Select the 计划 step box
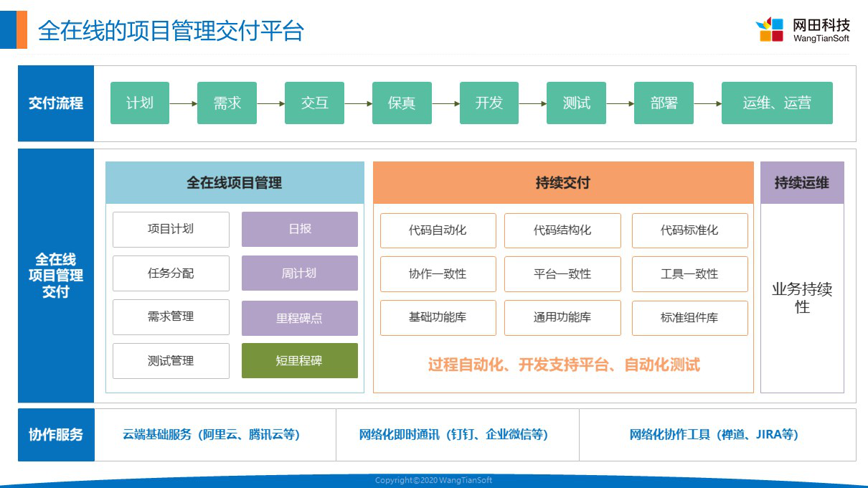Viewport: 868px width, 488px height. pyautogui.click(x=140, y=103)
